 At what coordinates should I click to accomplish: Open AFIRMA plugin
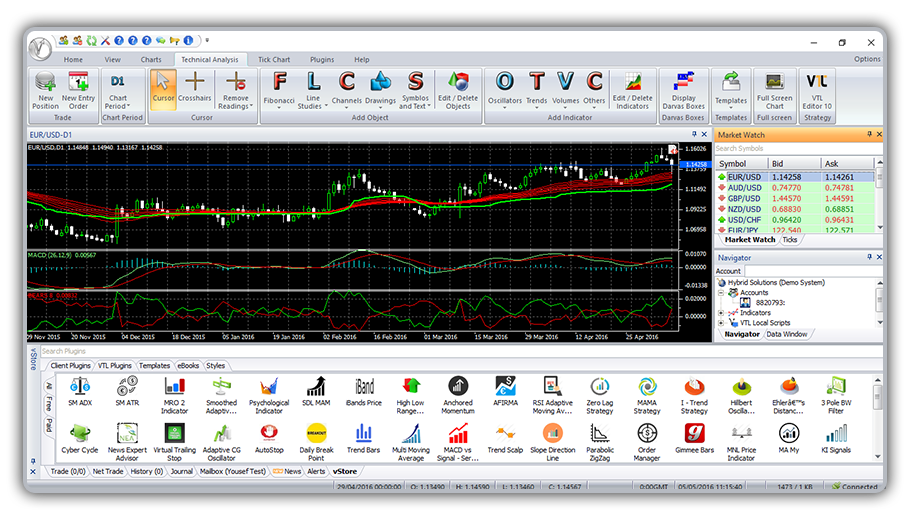(505, 391)
